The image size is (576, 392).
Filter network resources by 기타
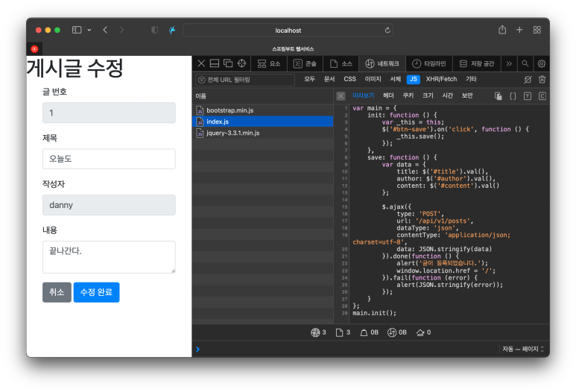click(x=471, y=79)
